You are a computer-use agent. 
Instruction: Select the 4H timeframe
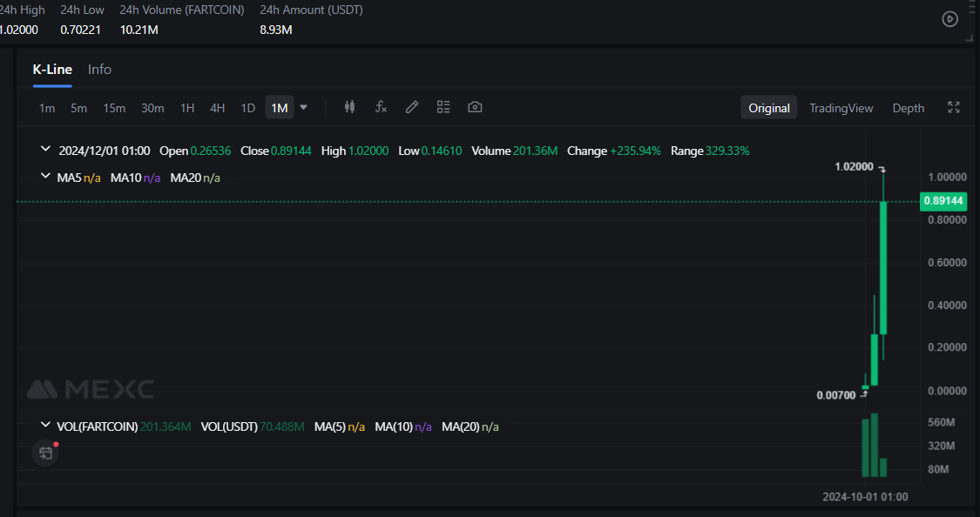[x=218, y=108]
